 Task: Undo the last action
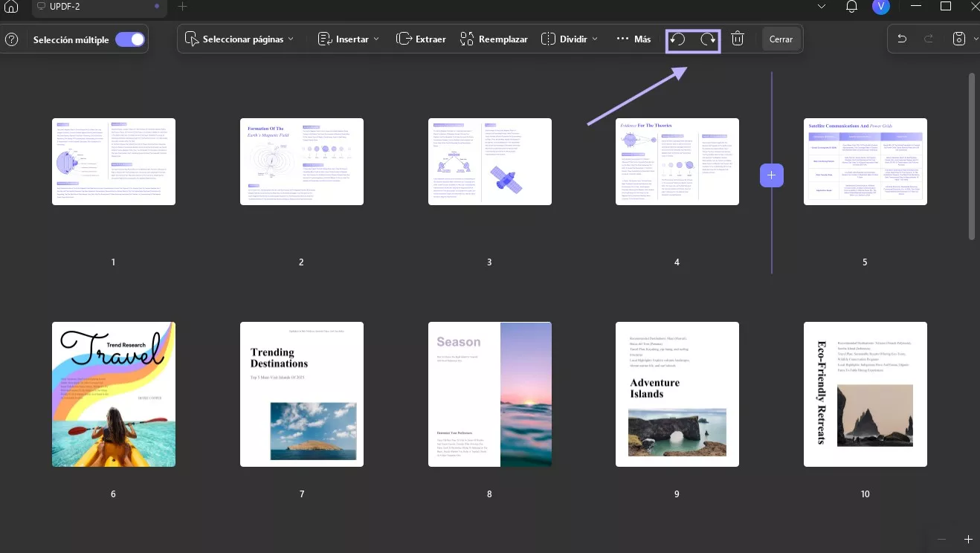[902, 39]
